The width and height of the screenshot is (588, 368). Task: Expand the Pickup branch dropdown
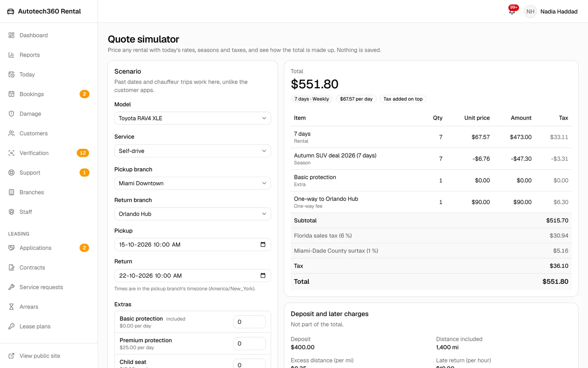tap(193, 183)
